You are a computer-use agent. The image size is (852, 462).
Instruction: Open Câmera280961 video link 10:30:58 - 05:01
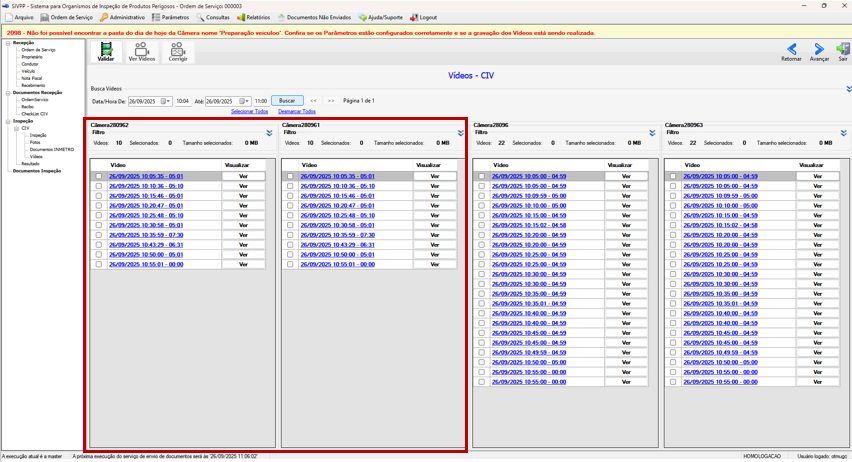[x=337, y=225]
